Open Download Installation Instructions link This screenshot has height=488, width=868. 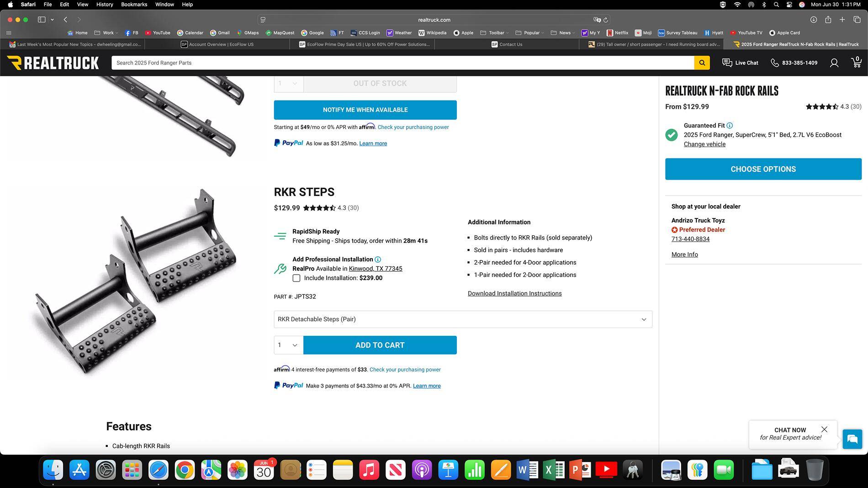514,293
